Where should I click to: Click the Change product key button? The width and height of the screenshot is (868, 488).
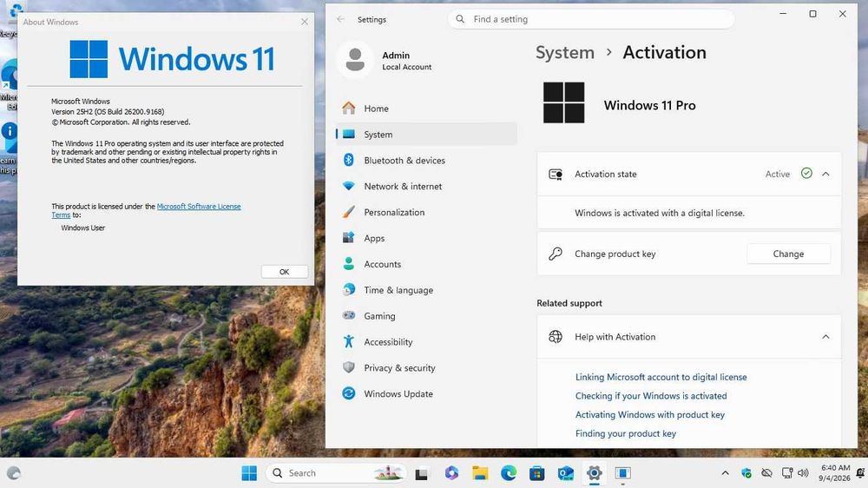pyautogui.click(x=788, y=254)
